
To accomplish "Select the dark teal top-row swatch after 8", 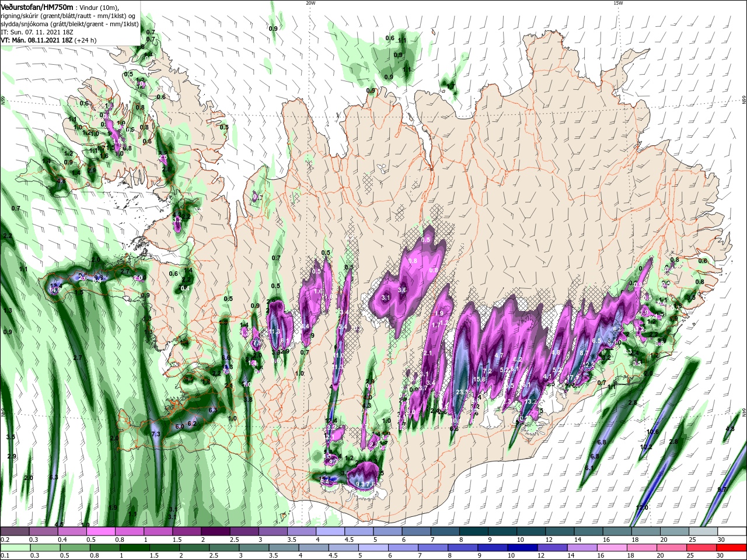I will point(473,531).
